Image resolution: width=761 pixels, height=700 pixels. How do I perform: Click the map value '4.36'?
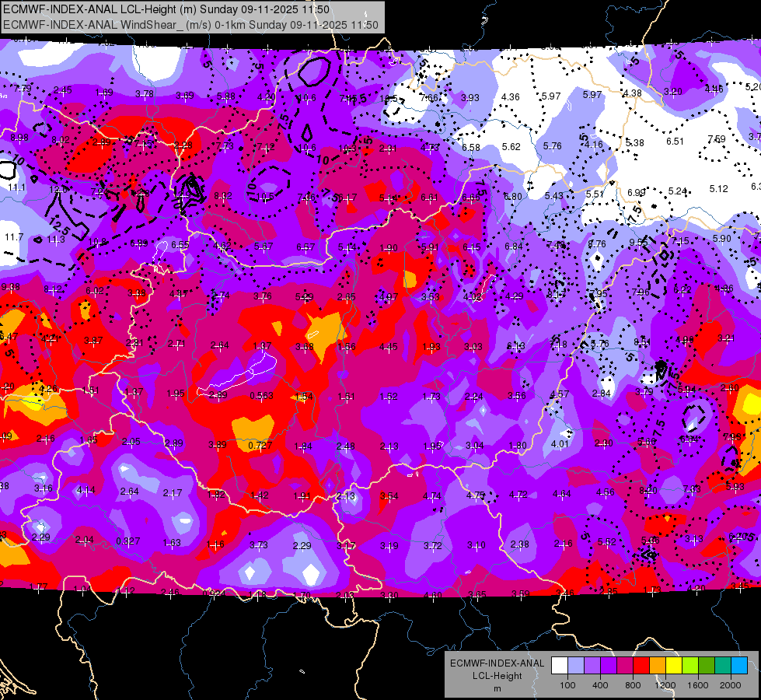[x=511, y=97]
